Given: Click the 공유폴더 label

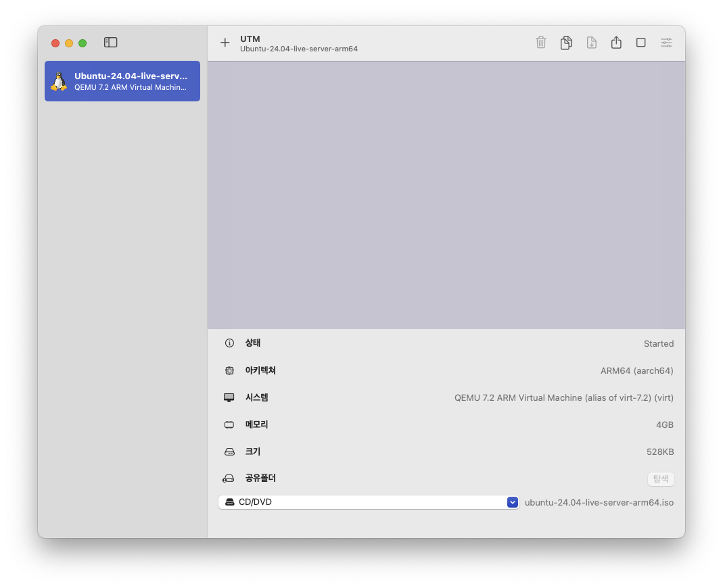Looking at the screenshot, I should 260,478.
